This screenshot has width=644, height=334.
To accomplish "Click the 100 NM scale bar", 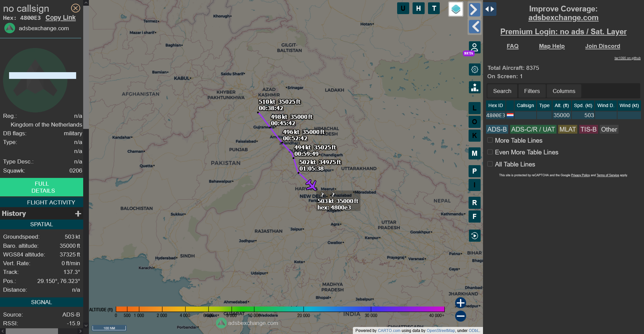I will point(109,328).
